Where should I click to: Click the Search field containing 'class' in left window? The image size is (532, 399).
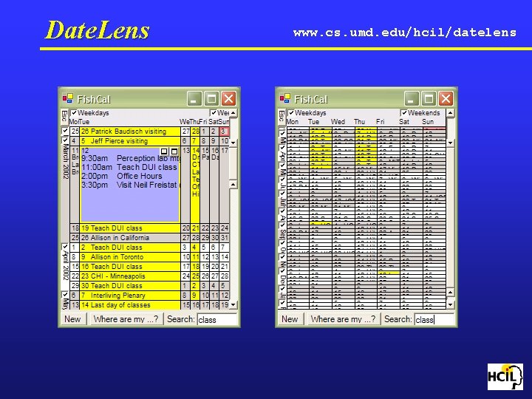(x=217, y=320)
